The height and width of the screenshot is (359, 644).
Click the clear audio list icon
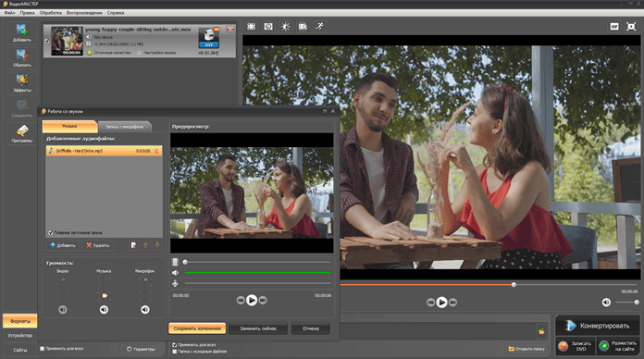pos(133,245)
